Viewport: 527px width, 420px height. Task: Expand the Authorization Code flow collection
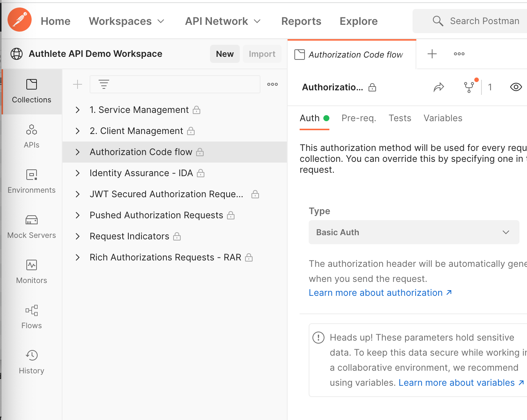[78, 152]
